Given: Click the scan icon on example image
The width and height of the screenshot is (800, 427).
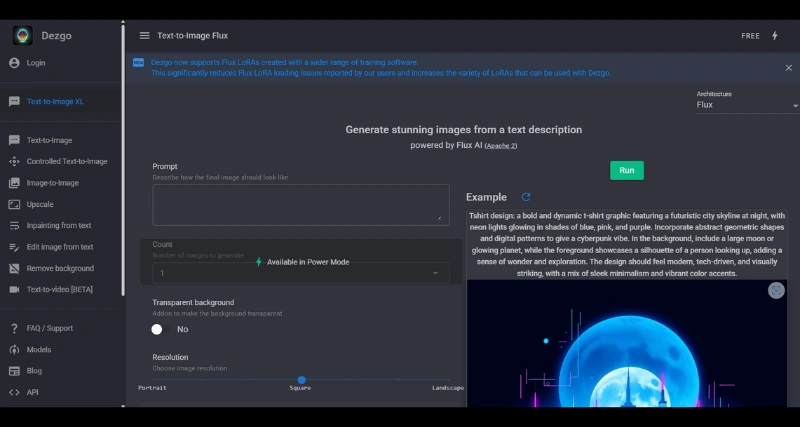Looking at the screenshot, I should pyautogui.click(x=776, y=290).
